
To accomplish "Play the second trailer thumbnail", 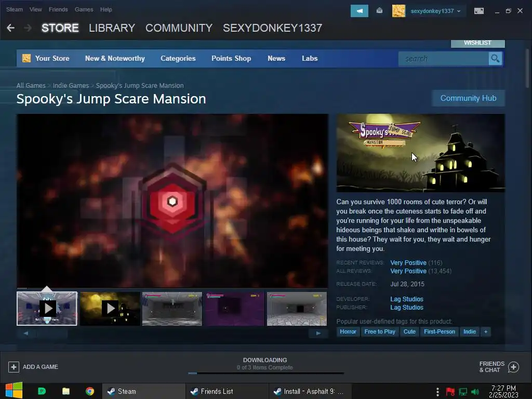I will pos(110,309).
